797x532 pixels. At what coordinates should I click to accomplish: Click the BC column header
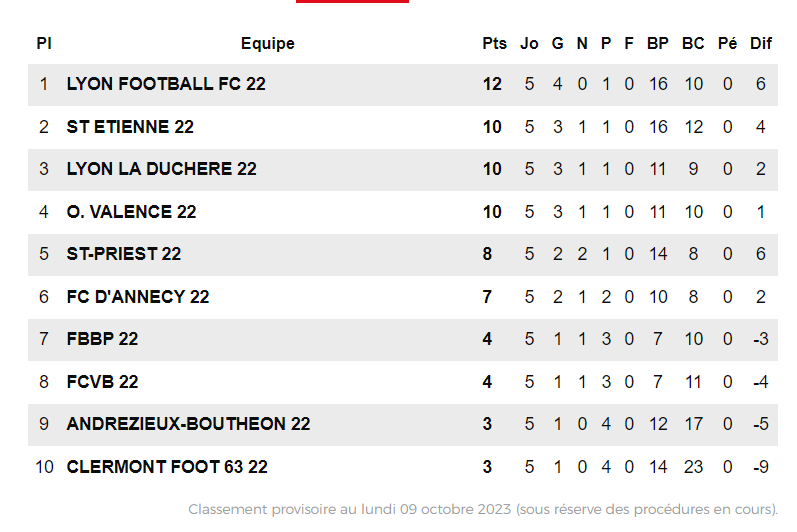[693, 43]
